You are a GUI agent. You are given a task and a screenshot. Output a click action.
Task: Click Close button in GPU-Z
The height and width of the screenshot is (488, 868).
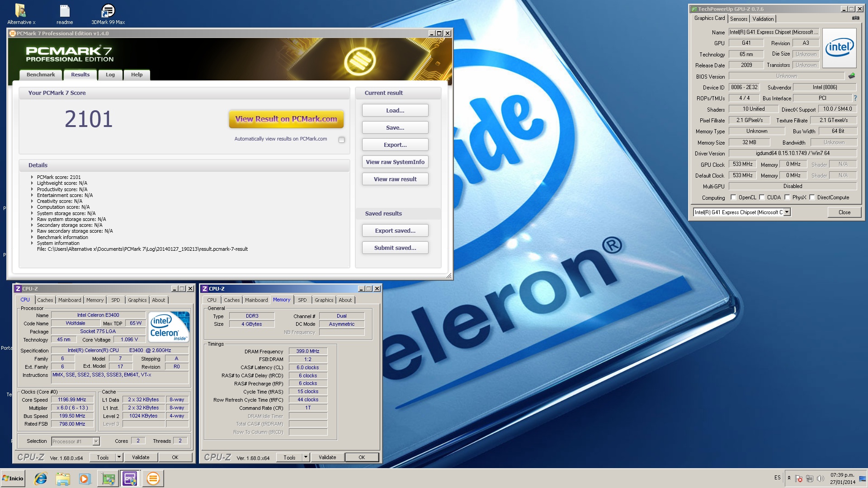click(844, 212)
